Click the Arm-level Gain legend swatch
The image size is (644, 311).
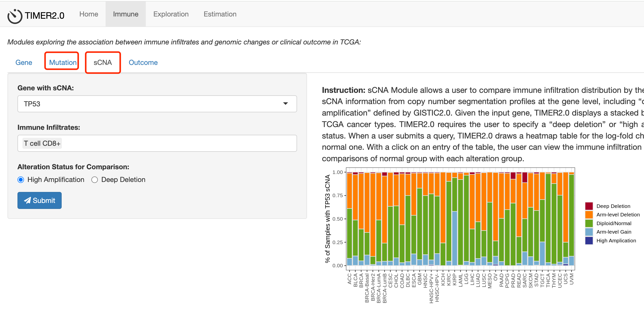click(589, 232)
